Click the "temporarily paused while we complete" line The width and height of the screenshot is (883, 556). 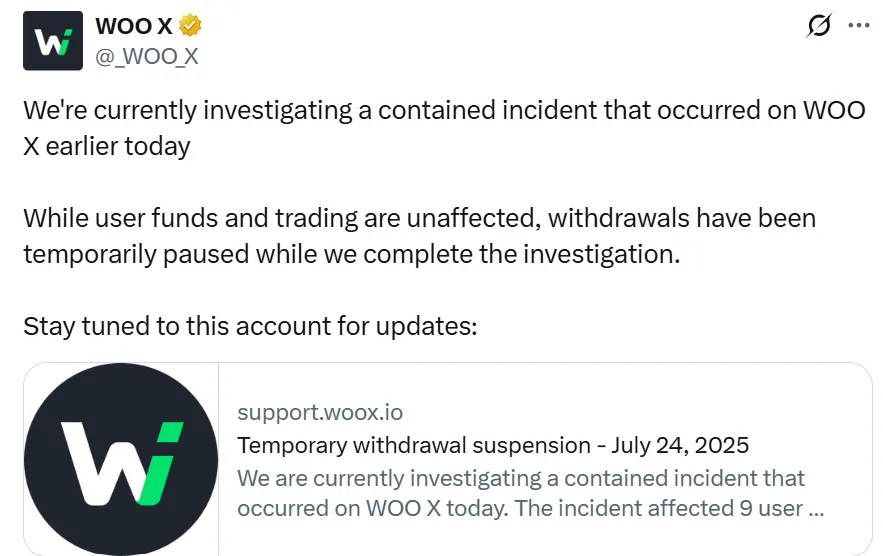coord(351,254)
